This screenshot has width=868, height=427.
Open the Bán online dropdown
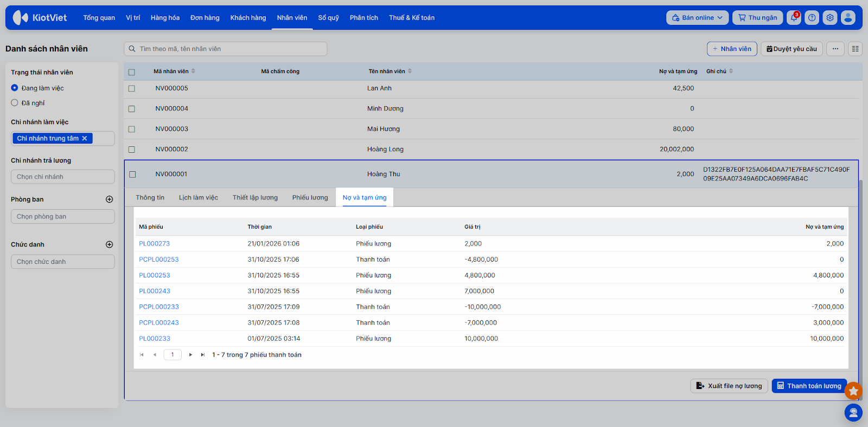tap(697, 18)
